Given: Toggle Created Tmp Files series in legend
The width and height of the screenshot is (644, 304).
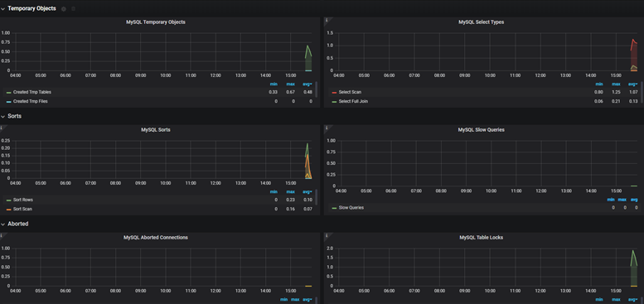Looking at the screenshot, I should [31, 101].
